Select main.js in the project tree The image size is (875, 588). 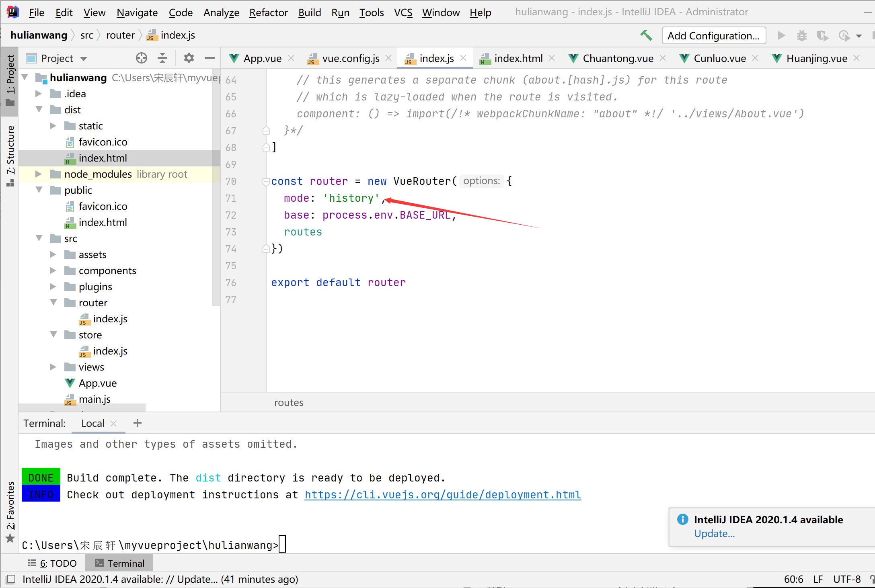point(94,399)
